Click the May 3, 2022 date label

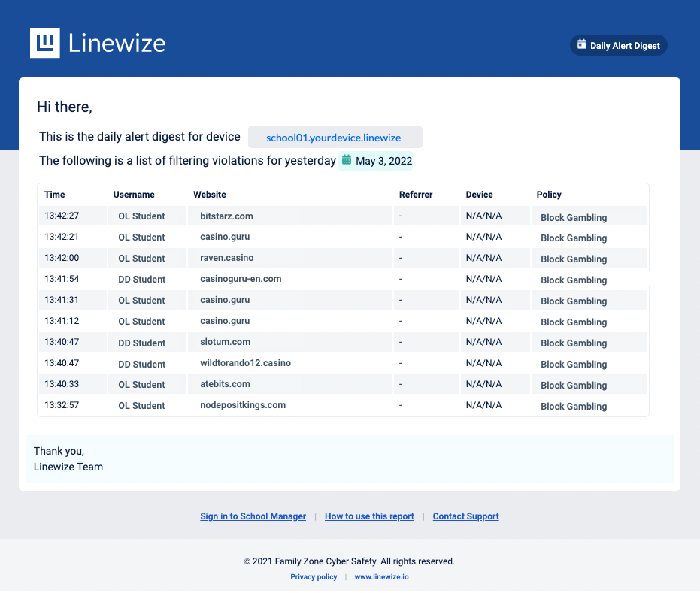pos(383,161)
